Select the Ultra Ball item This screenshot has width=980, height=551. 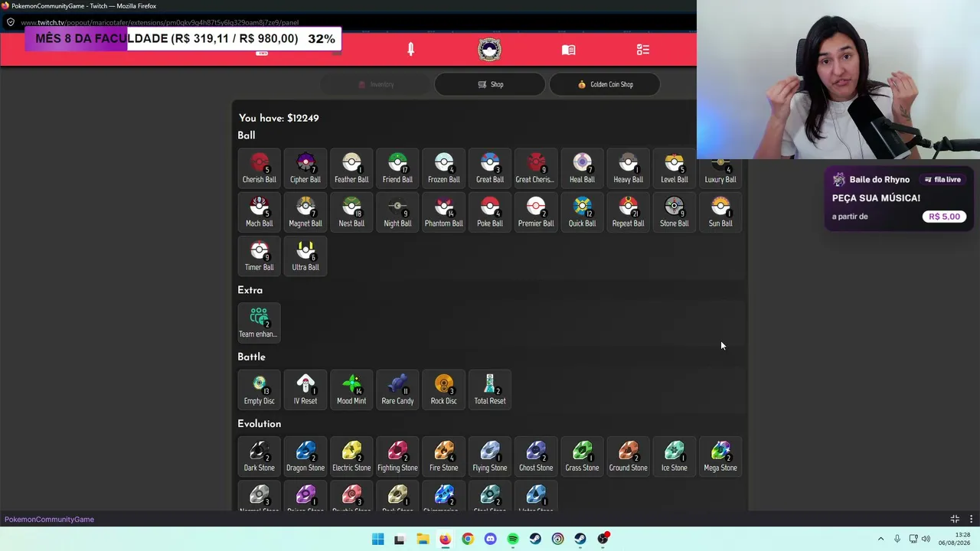click(x=305, y=256)
